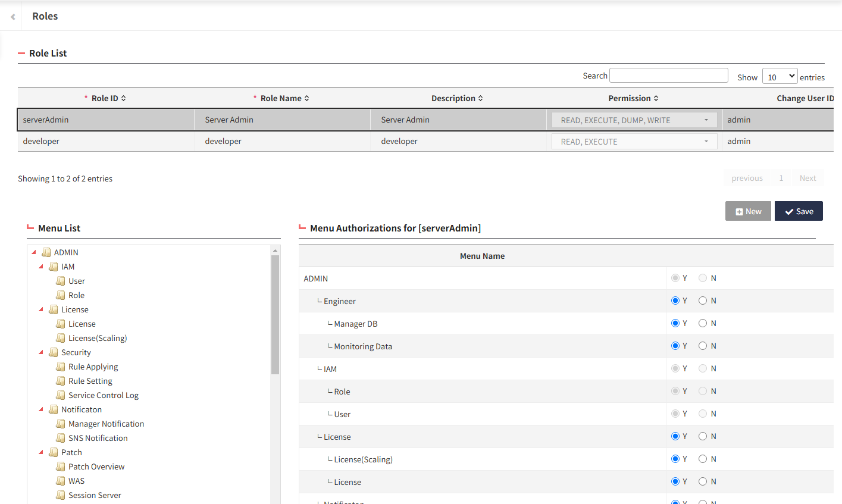
Task: Collapse the Security tree node
Action: [x=41, y=352]
